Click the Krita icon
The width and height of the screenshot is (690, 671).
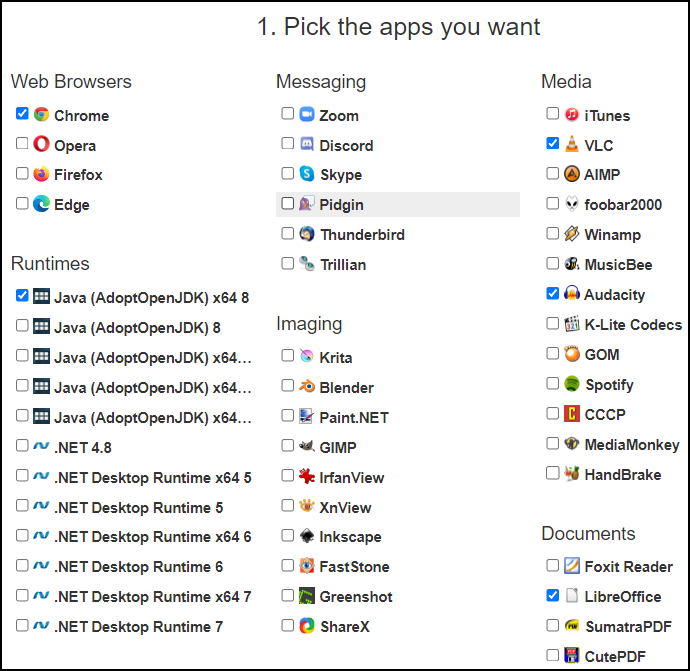(307, 356)
